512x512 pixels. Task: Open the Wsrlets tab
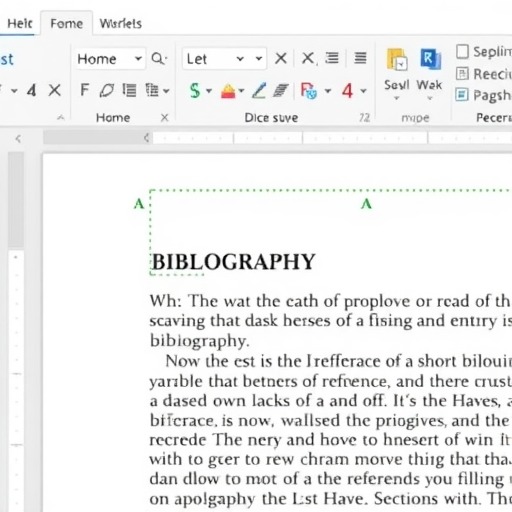pyautogui.click(x=121, y=24)
